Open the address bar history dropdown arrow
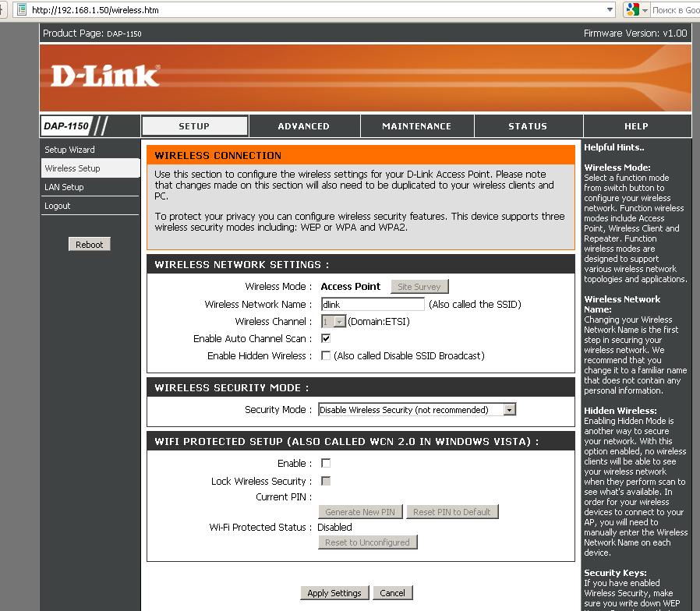700x611 pixels. (610, 9)
